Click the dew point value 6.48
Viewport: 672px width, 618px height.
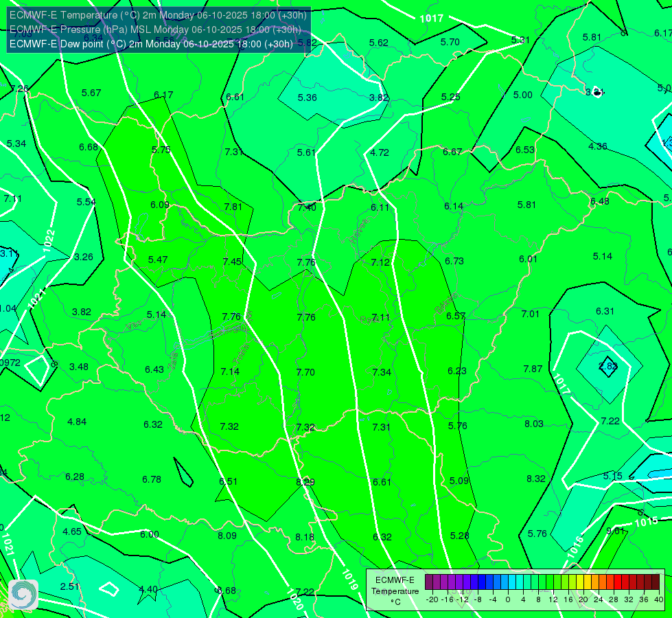599,201
